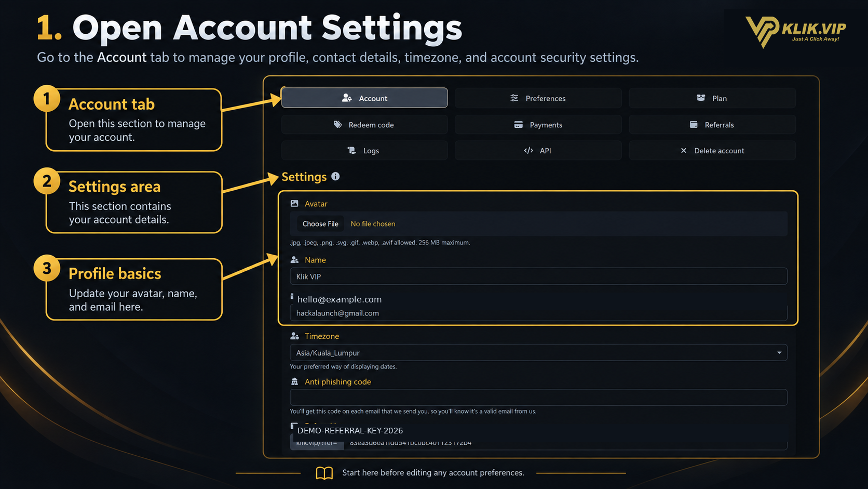The height and width of the screenshot is (489, 868).
Task: Open the Plan tab
Action: click(712, 98)
